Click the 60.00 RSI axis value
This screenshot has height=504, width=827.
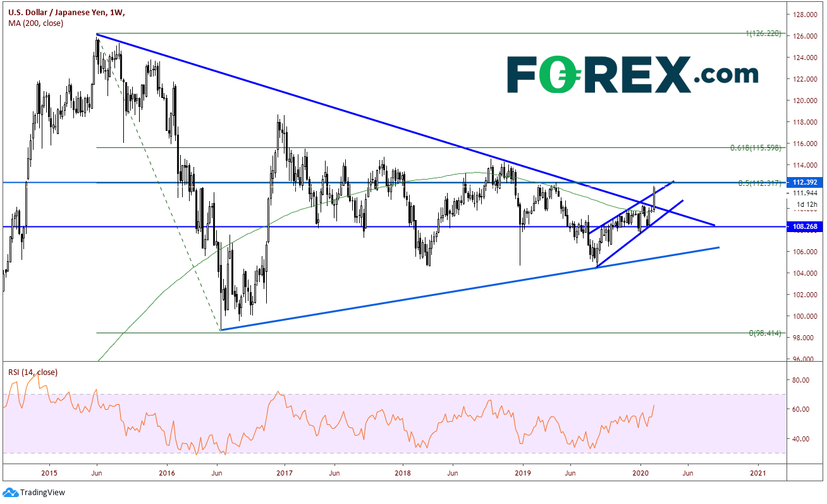tap(802, 409)
